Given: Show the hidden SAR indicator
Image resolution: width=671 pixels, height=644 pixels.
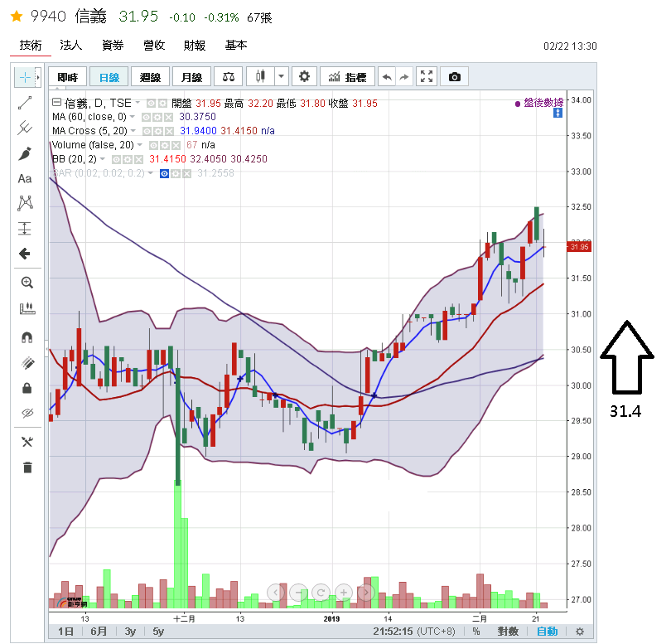Looking at the screenshot, I should pyautogui.click(x=164, y=174).
